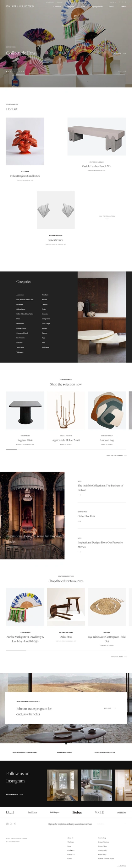Image resolution: width=132 pixels, height=868 pixels.
Task: Open the Instagram icon in the footer
Action: (x=7, y=824)
